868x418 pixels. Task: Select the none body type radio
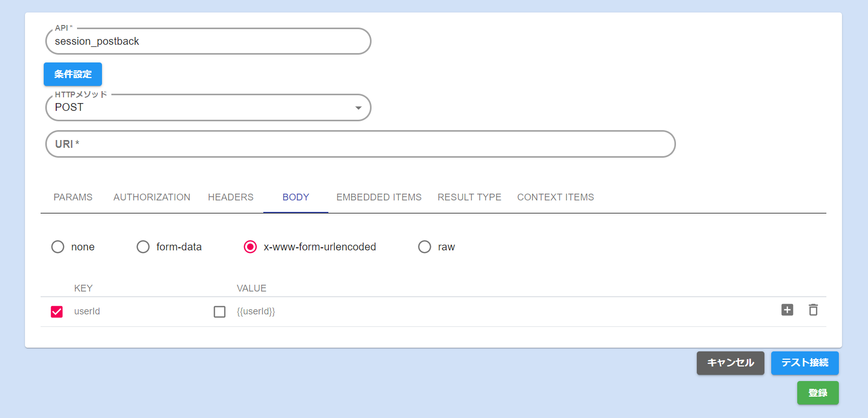tap(58, 247)
